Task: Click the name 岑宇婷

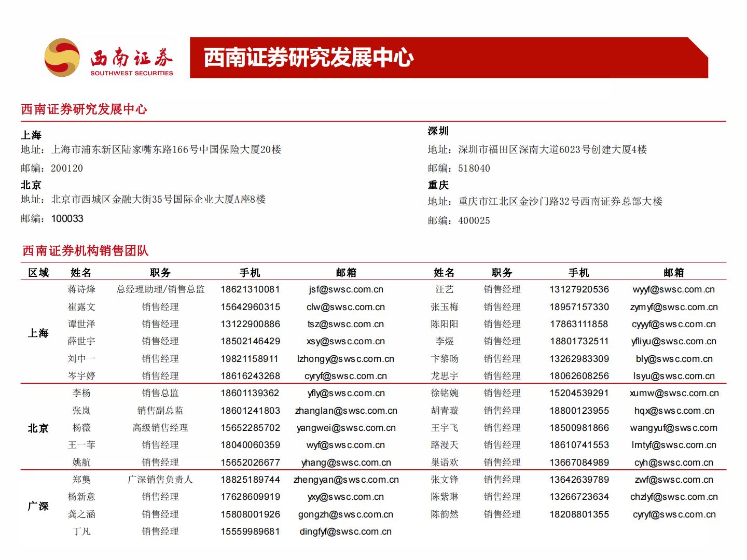Action: 81,376
